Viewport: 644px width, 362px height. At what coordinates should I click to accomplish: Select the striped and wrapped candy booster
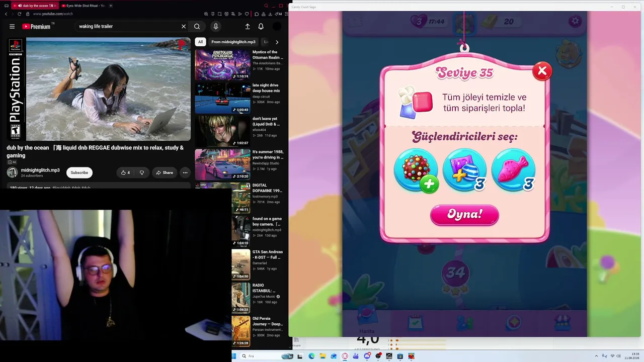coord(465,170)
